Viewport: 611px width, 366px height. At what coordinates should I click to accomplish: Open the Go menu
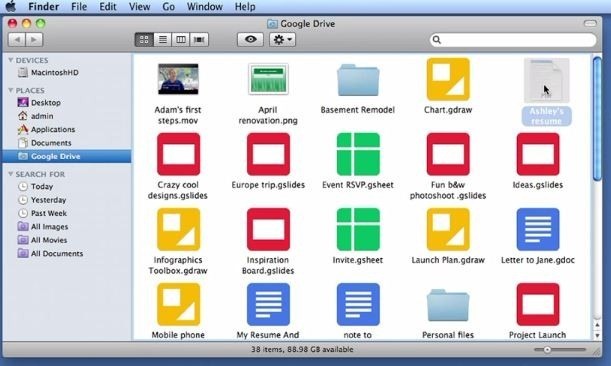point(168,7)
